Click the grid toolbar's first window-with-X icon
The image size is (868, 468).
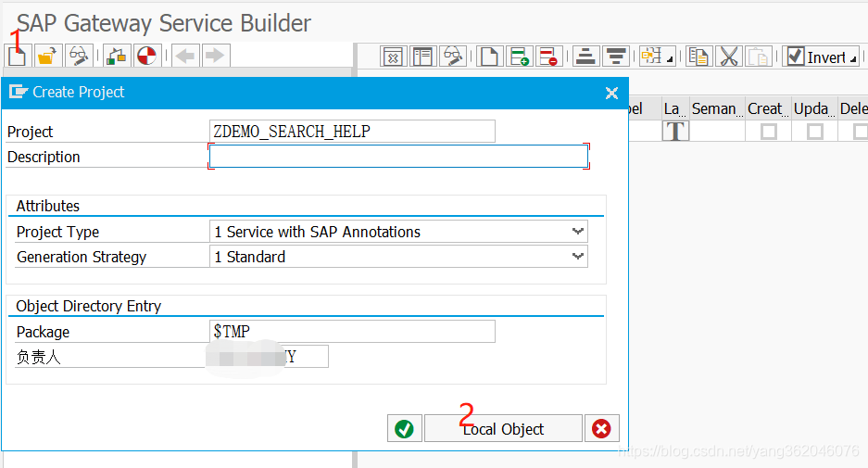pyautogui.click(x=393, y=57)
